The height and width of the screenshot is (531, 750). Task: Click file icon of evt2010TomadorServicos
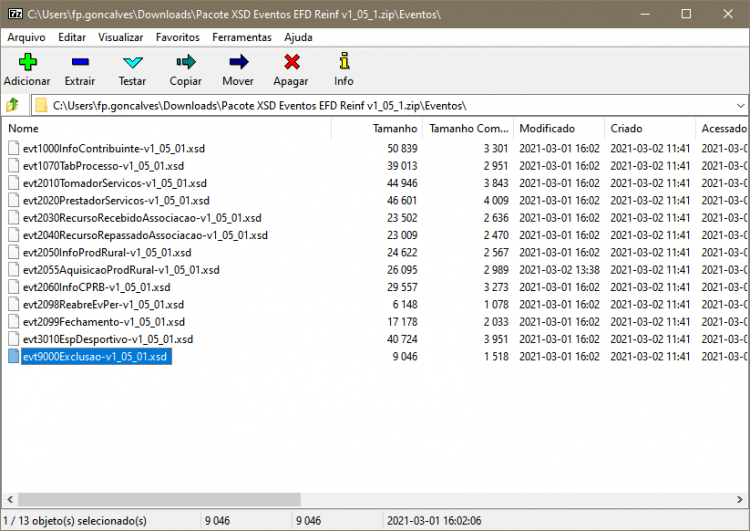[x=14, y=183]
